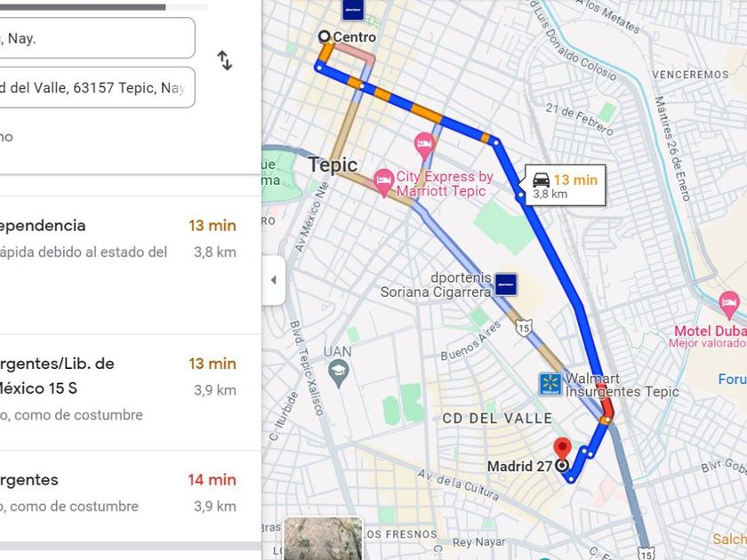Click the highway 15 shield on the route

click(x=523, y=328)
